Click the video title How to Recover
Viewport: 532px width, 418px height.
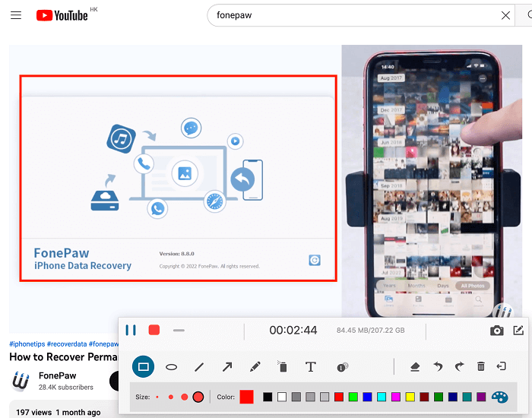(x=63, y=357)
